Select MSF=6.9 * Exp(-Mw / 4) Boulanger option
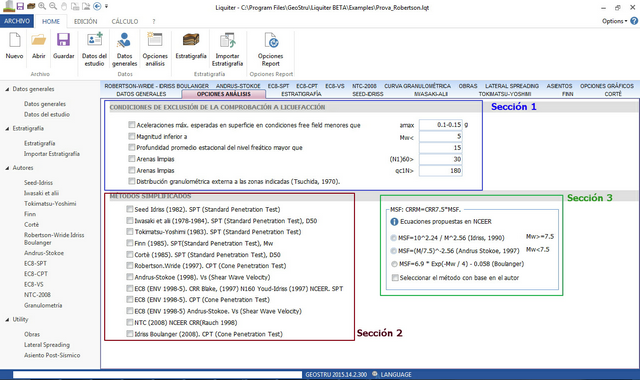Viewport: 640px width, 380px height. [394, 264]
